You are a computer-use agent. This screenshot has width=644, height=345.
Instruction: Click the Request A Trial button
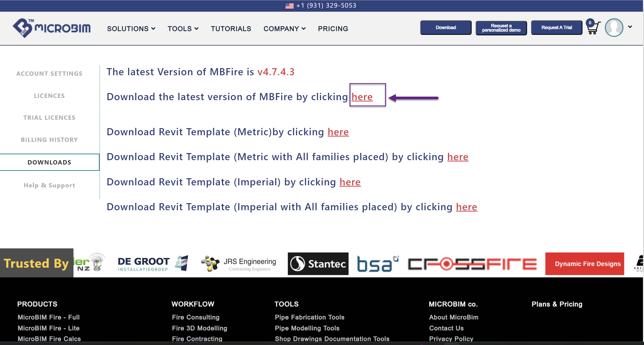click(557, 27)
